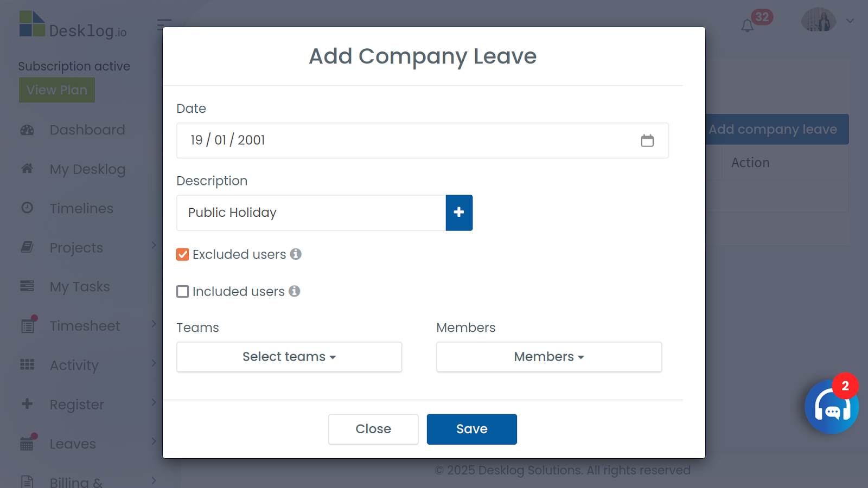Viewport: 868px width, 488px height.
Task: Open the notification bell icon
Action: click(748, 25)
